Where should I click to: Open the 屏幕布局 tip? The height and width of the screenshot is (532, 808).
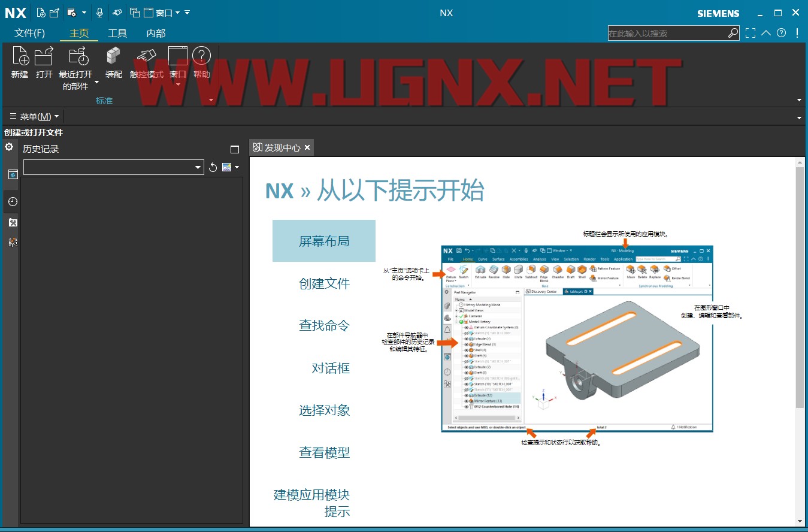324,241
